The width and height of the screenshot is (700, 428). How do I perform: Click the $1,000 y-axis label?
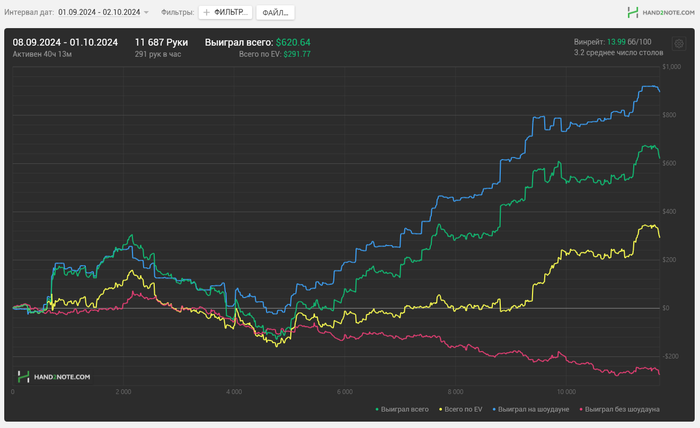671,67
